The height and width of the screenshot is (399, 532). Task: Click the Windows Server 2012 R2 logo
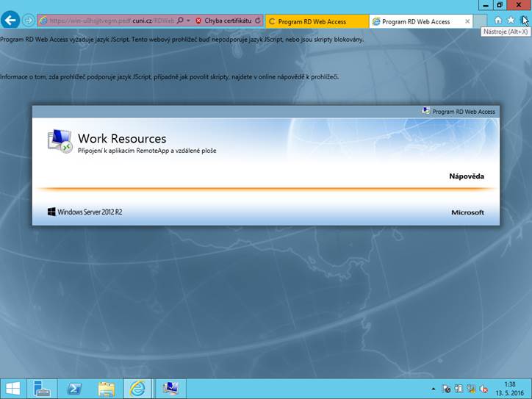click(x=85, y=212)
